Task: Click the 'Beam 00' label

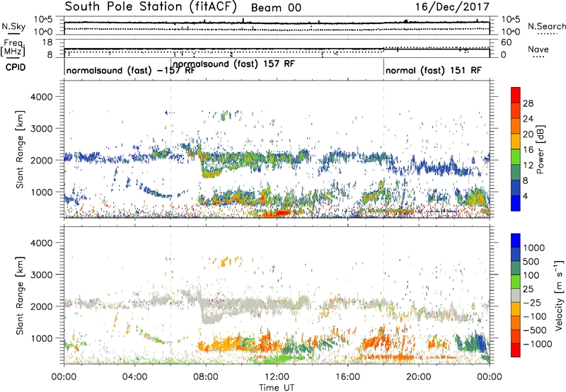Action: click(276, 8)
